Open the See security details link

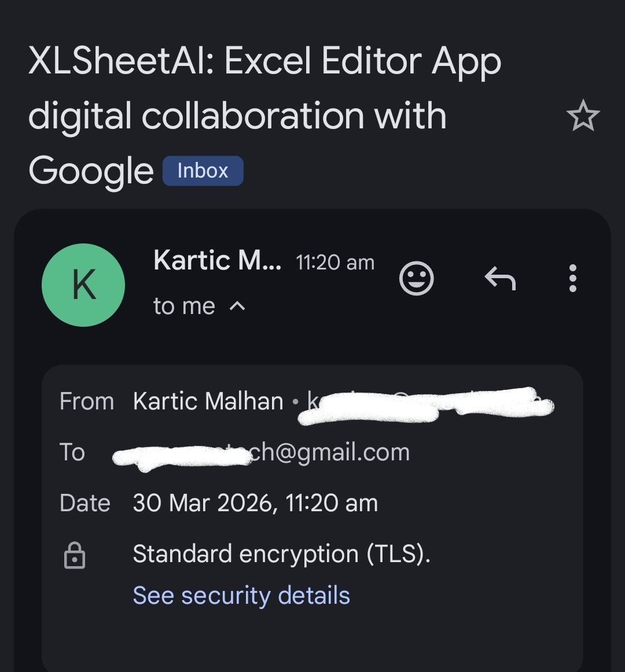pos(241,596)
